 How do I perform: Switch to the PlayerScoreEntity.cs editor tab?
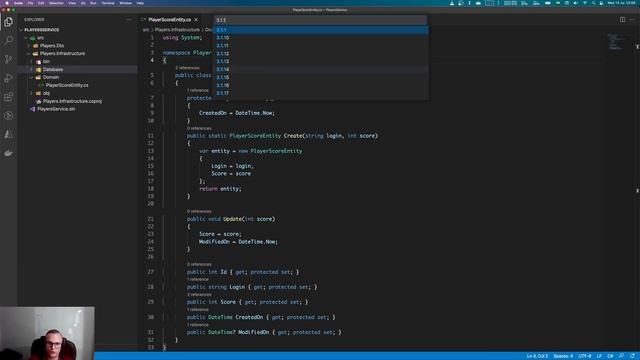(169, 20)
